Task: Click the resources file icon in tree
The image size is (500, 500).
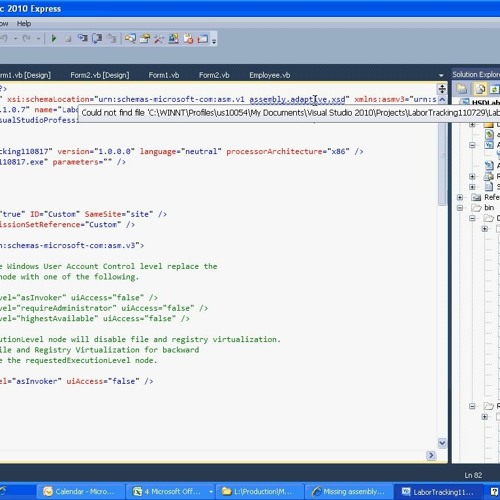Action: point(489,176)
